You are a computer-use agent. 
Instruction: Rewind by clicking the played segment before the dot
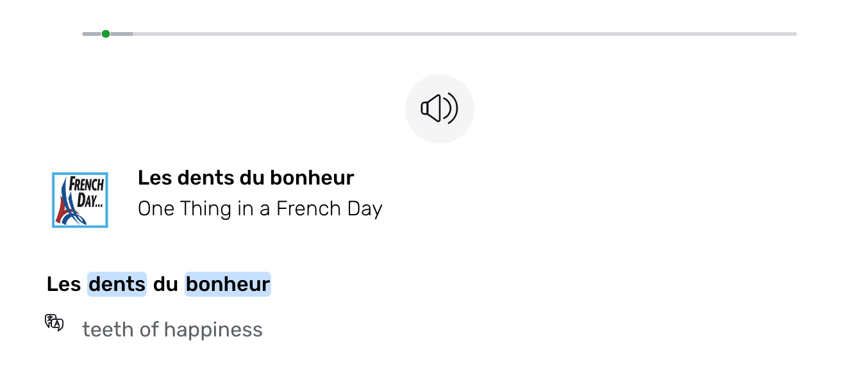click(x=92, y=34)
